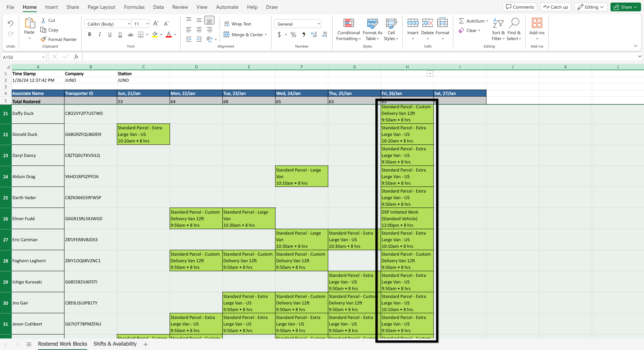Toggle Wrap Text on
The image size is (644, 350).
point(238,24)
